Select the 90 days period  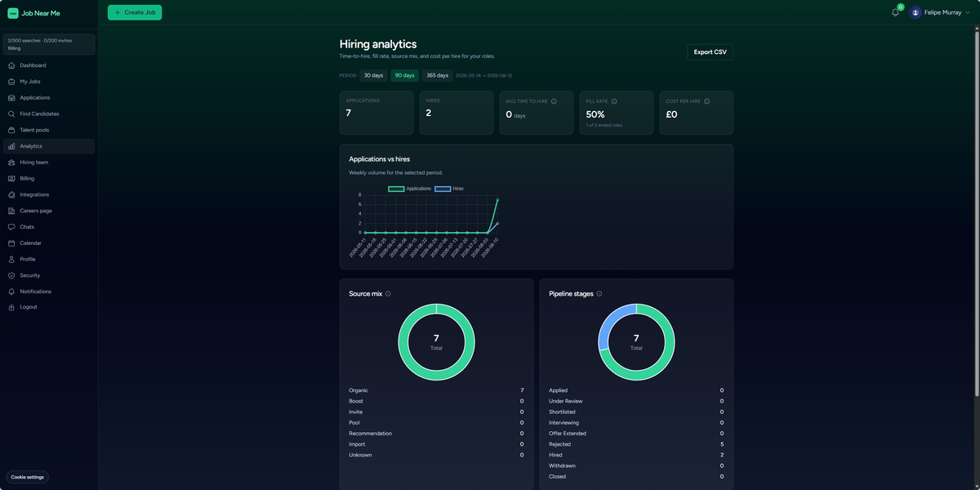click(x=404, y=75)
